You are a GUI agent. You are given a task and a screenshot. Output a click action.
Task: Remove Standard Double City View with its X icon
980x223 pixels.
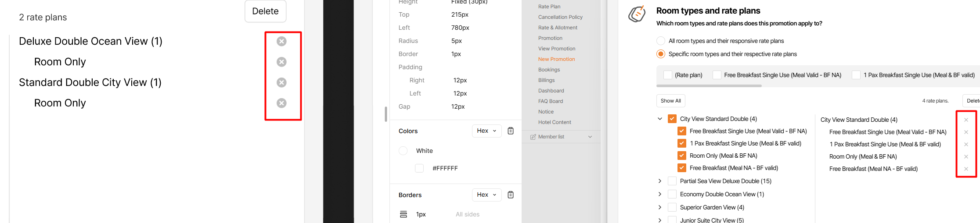tap(281, 82)
